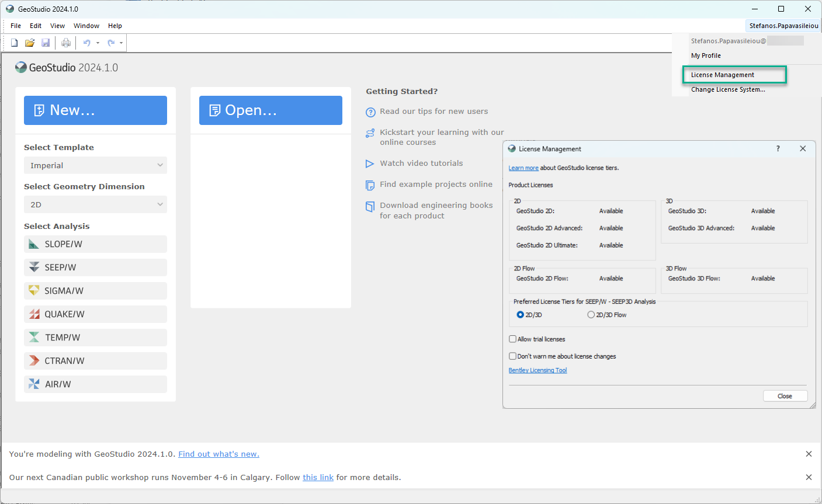Image resolution: width=822 pixels, height=504 pixels.
Task: Select the TEMP/W analysis type
Action: click(95, 337)
